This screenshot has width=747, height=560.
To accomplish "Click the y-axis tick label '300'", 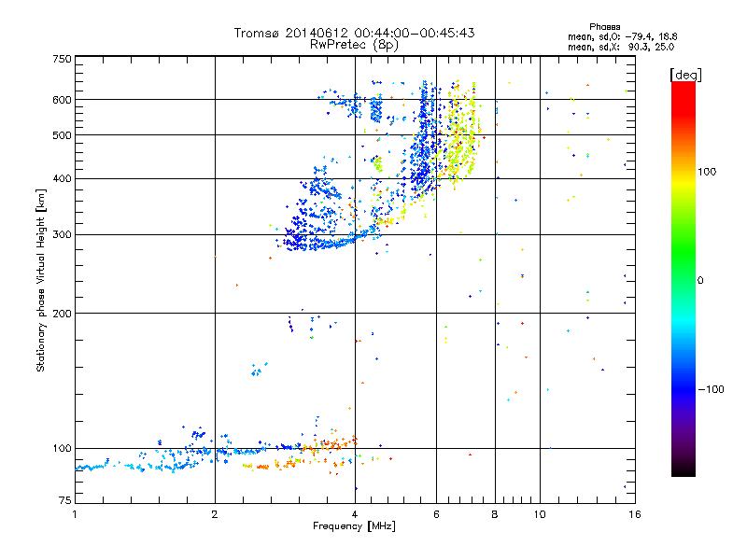I will coord(63,235).
